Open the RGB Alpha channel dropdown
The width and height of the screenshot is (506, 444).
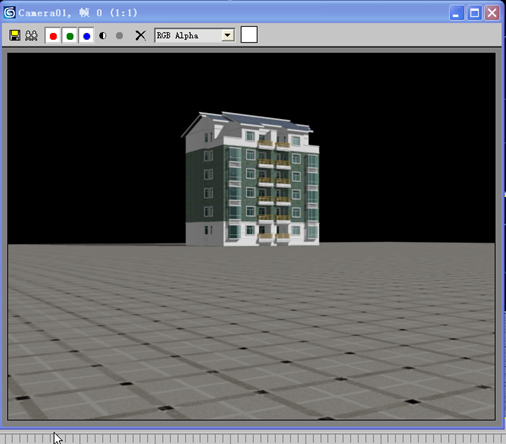(x=195, y=35)
